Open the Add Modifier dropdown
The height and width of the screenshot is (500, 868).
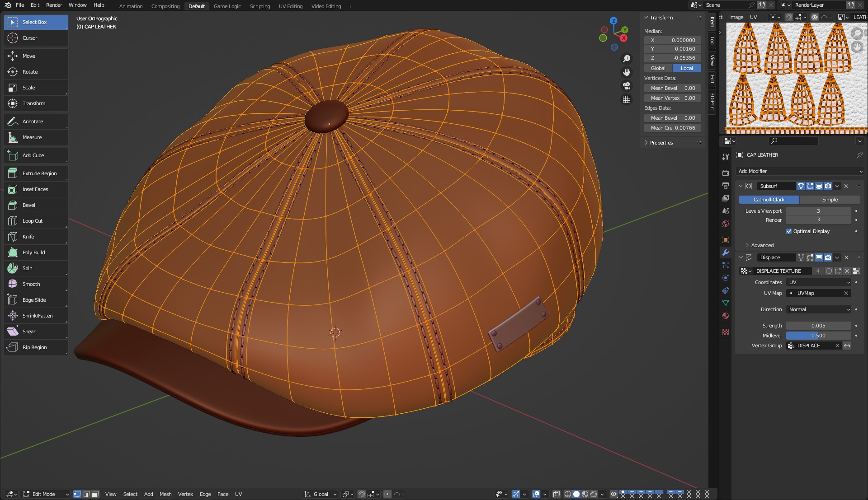pos(800,171)
